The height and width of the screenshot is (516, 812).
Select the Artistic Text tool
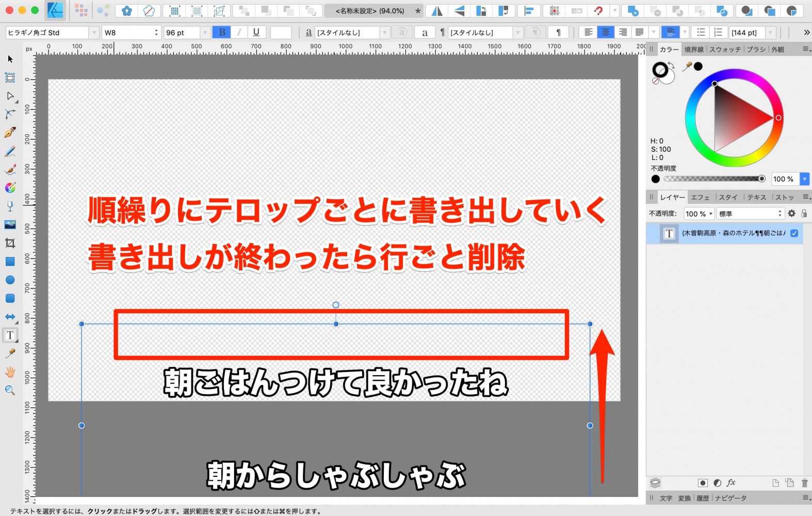click(10, 335)
